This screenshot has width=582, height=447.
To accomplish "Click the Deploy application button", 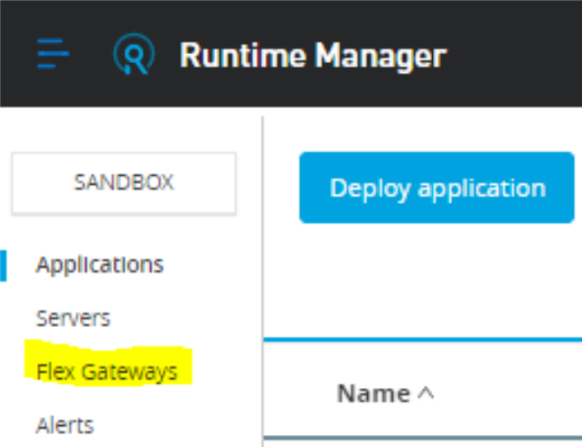I will [437, 187].
